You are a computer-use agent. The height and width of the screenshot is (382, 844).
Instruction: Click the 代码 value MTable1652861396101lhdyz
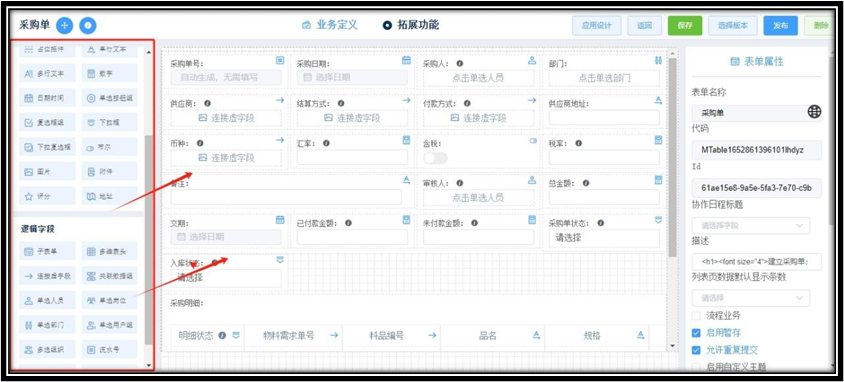click(757, 150)
